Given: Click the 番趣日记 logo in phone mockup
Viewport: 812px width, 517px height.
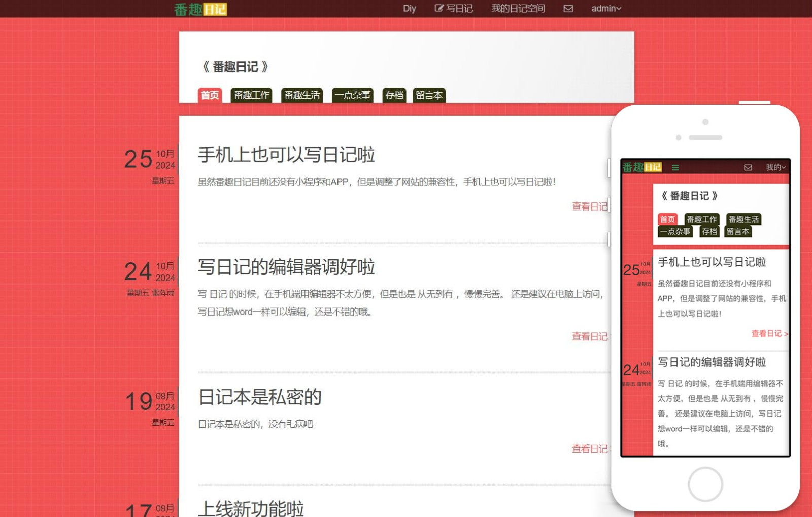Looking at the screenshot, I should pyautogui.click(x=642, y=167).
